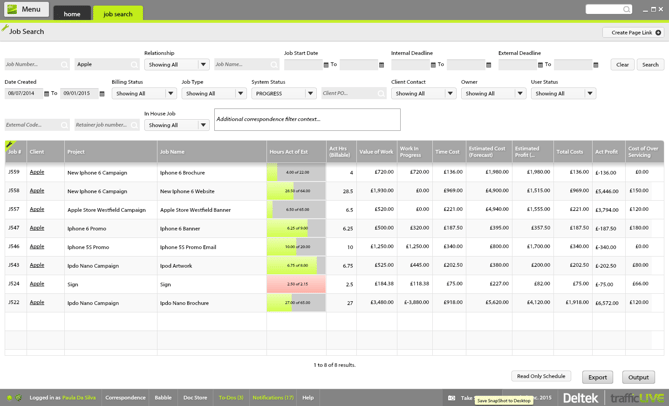Click the magnifier in top-right search box

626,9
